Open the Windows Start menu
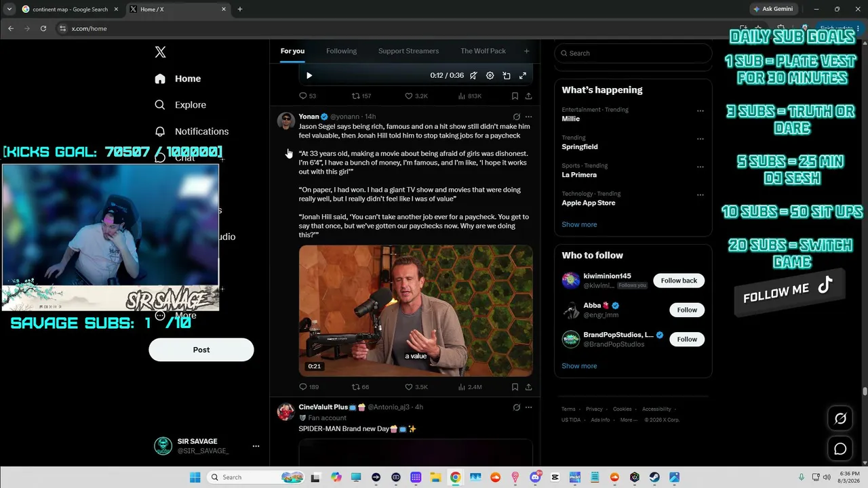The height and width of the screenshot is (488, 868). click(195, 477)
